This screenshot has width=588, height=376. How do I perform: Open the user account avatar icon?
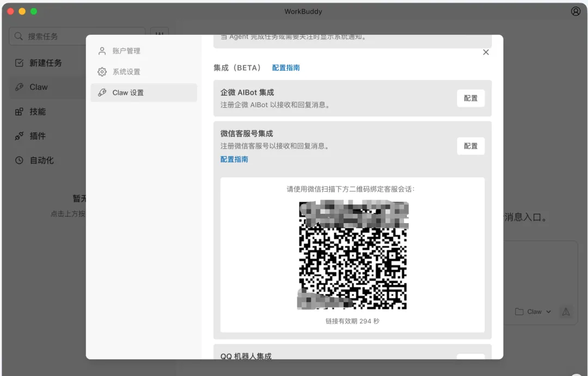575,11
